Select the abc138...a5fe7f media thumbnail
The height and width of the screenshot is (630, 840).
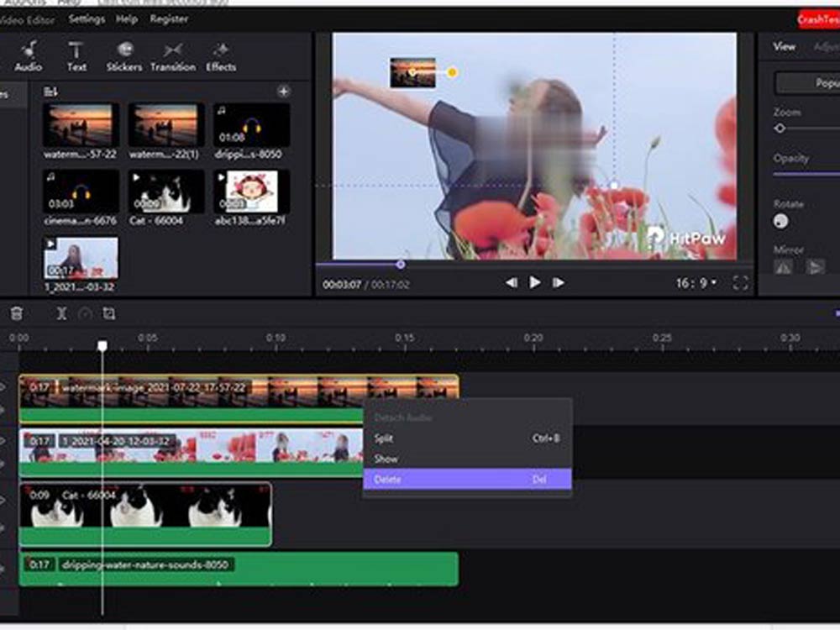(x=251, y=192)
